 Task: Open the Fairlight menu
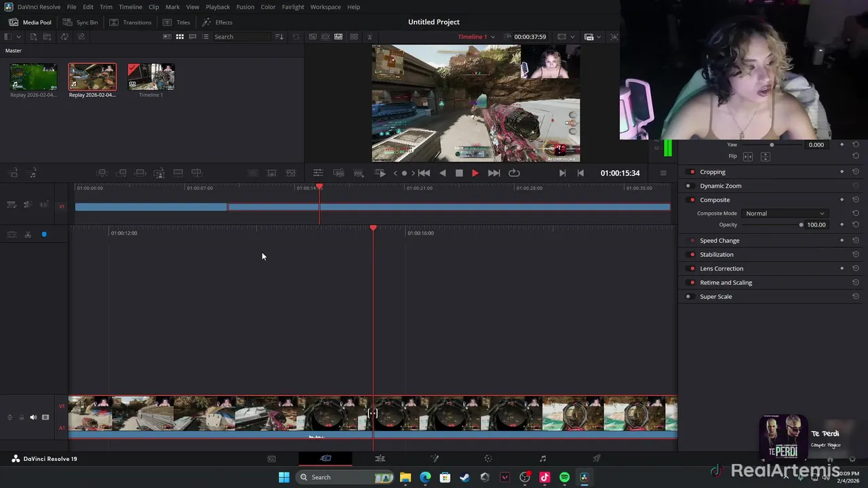pyautogui.click(x=293, y=7)
